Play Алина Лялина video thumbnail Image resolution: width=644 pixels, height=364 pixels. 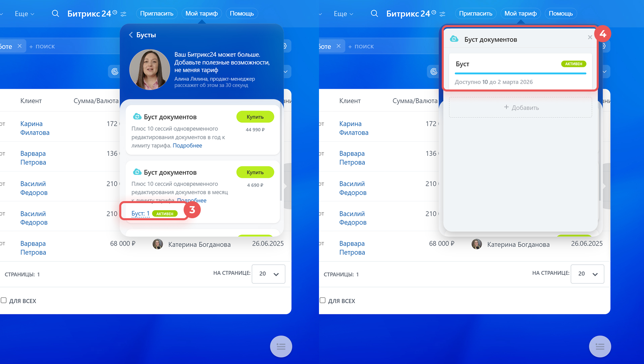point(150,69)
